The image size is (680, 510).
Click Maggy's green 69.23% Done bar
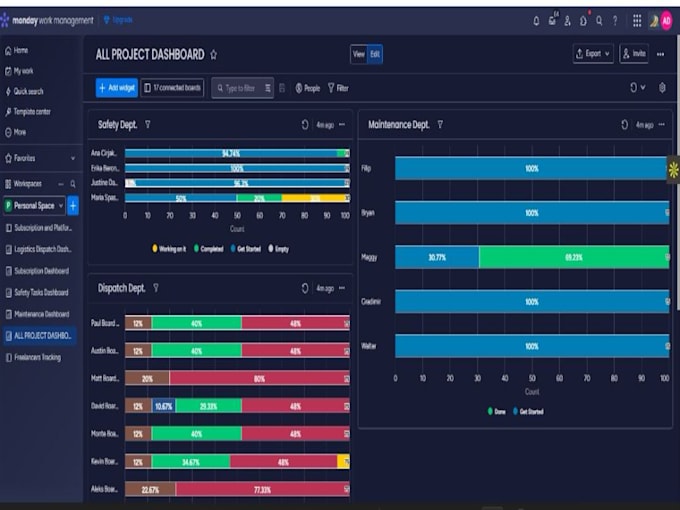574,257
